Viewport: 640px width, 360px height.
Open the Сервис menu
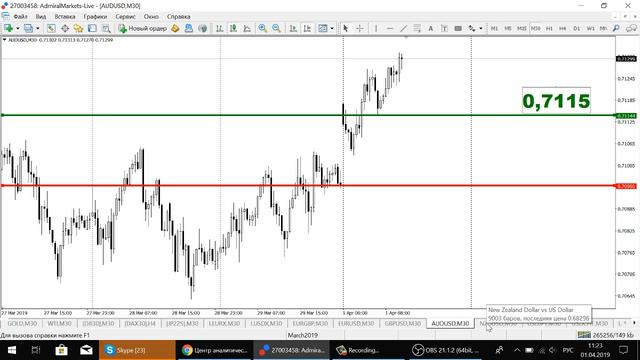125,17
